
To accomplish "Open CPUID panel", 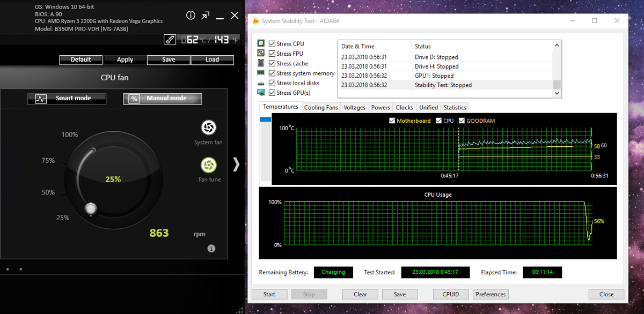I will [451, 294].
